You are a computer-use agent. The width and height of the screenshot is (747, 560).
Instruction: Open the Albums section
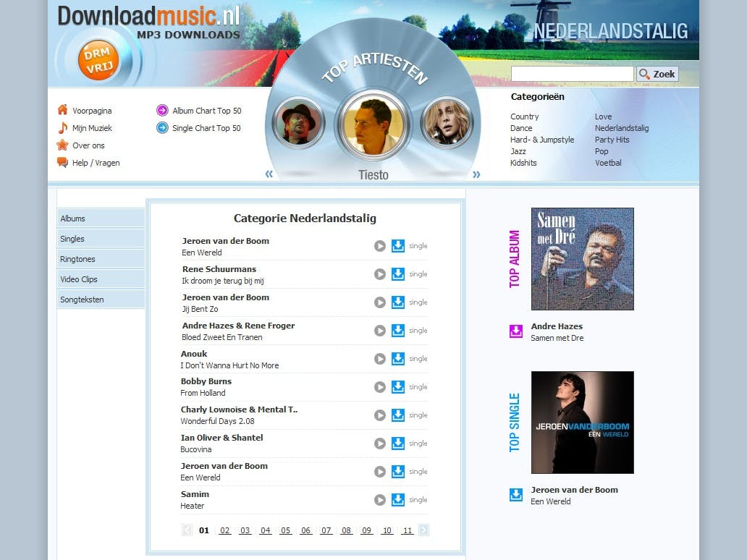coord(101,218)
